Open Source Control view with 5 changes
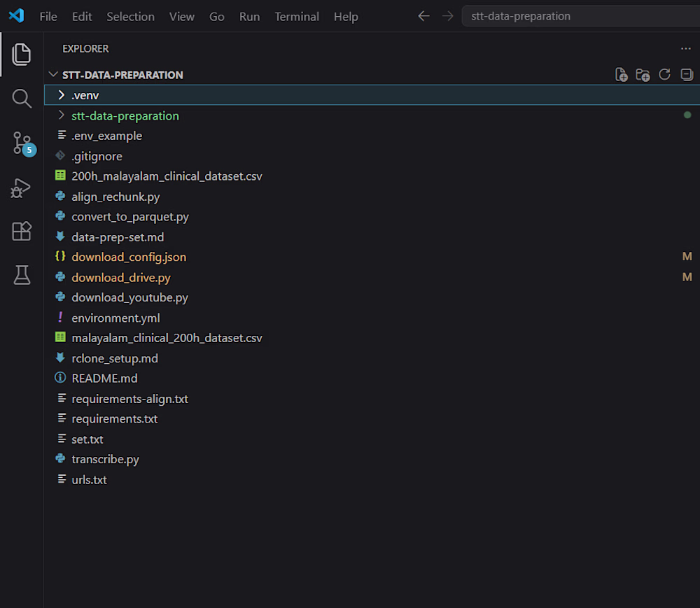This screenshot has width=700, height=608. pos(22,143)
